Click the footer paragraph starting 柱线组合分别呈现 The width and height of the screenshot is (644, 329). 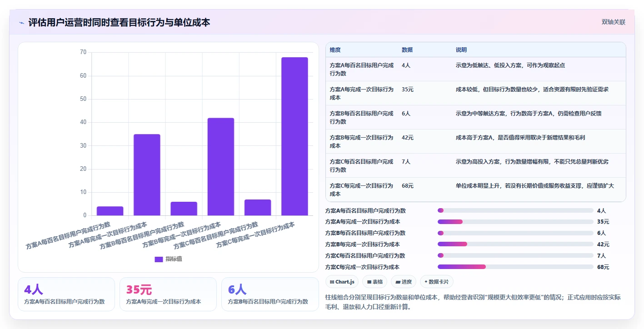coord(473,302)
